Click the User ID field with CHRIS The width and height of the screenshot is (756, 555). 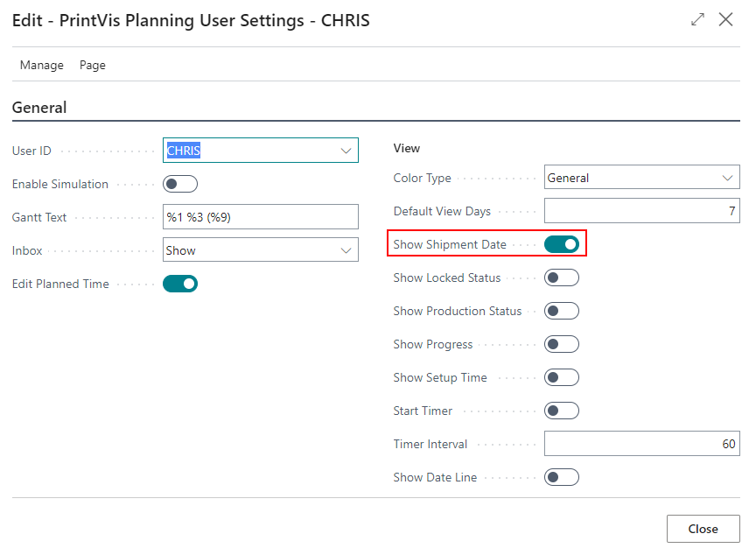point(261,151)
